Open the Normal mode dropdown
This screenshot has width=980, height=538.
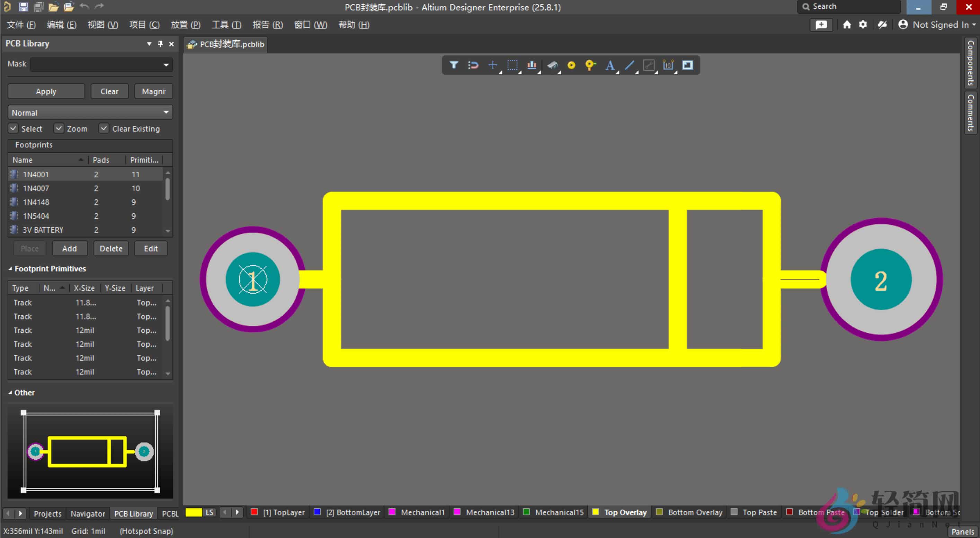tap(166, 112)
